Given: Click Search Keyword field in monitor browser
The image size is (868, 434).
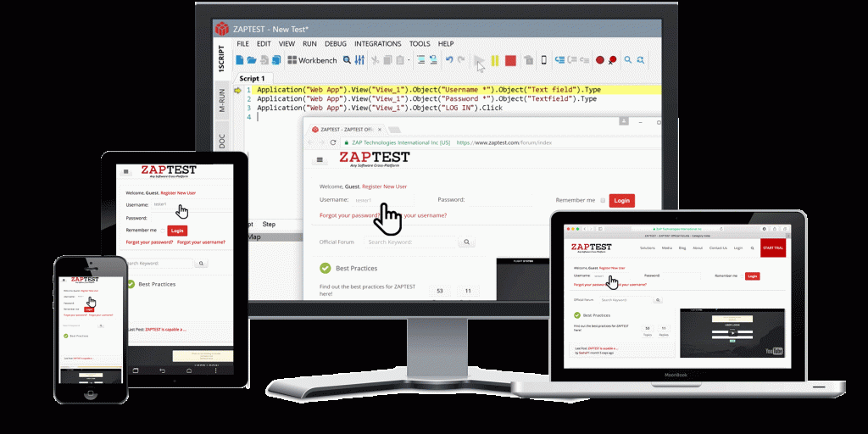Looking at the screenshot, I should coord(410,242).
